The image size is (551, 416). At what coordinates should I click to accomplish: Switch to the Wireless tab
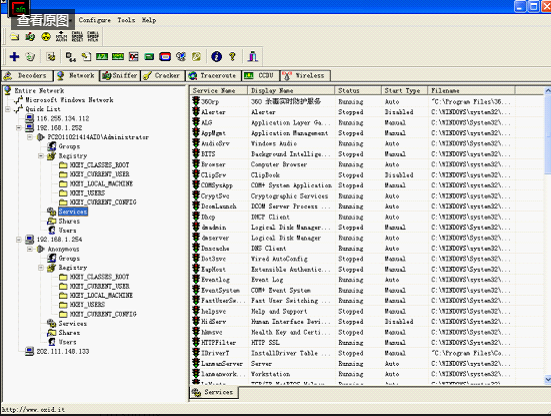(x=305, y=76)
